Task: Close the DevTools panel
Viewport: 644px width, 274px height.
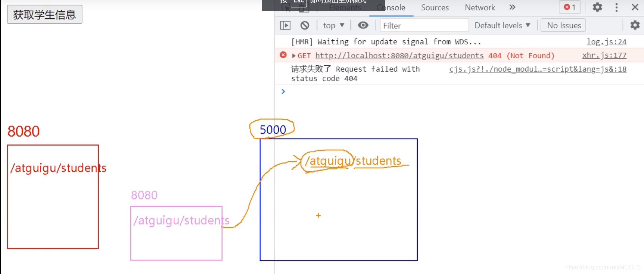Action: tap(635, 7)
